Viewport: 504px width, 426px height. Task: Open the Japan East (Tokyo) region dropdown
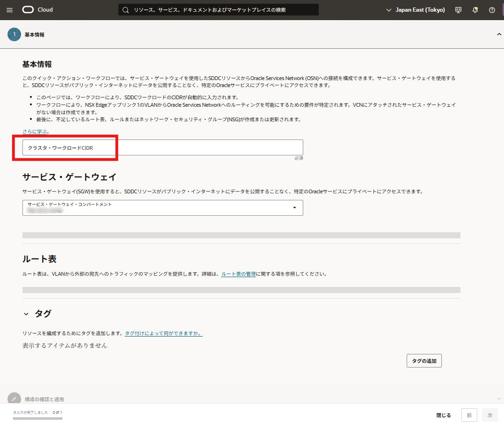(x=415, y=10)
